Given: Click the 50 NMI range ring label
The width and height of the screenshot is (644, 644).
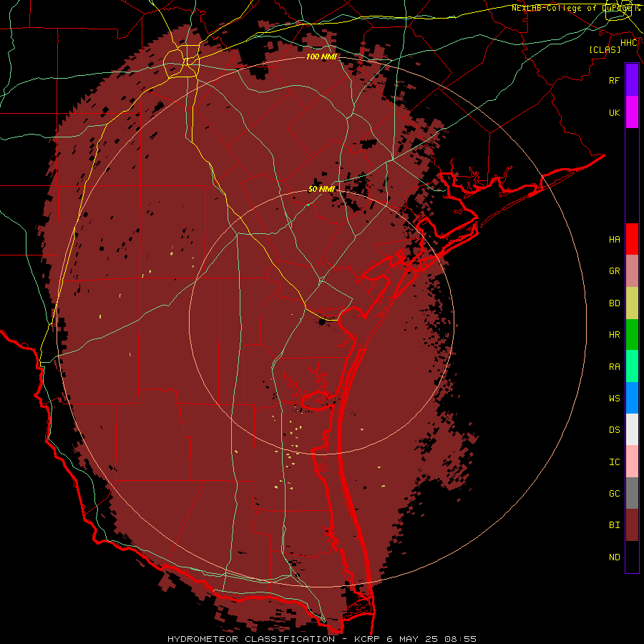Looking at the screenshot, I should [x=321, y=189].
